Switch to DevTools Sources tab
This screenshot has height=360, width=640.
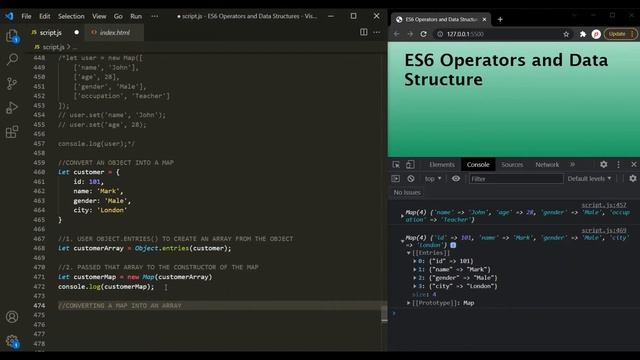(x=512, y=164)
